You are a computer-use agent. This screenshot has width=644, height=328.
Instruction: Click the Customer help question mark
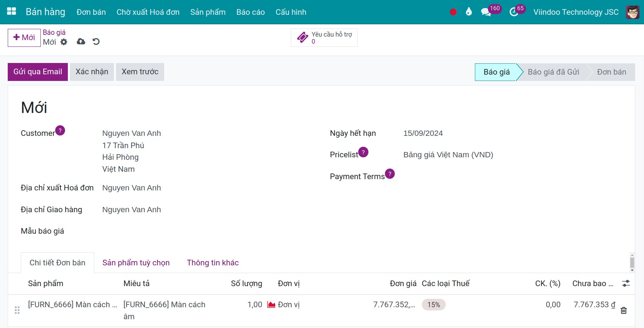(x=60, y=131)
